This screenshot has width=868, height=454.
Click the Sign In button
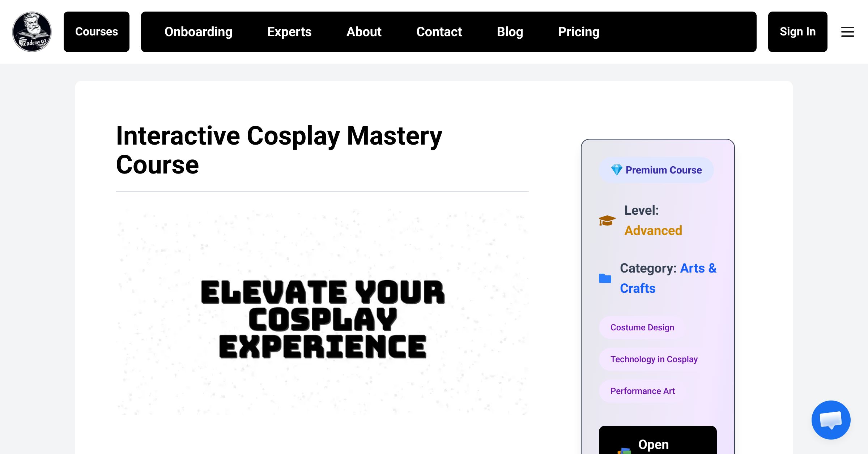click(797, 32)
